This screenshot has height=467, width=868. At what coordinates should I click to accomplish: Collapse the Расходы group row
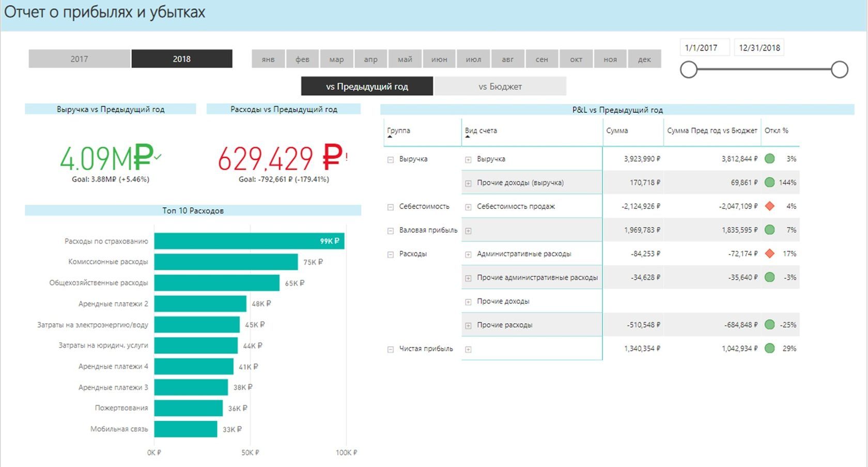coord(391,254)
